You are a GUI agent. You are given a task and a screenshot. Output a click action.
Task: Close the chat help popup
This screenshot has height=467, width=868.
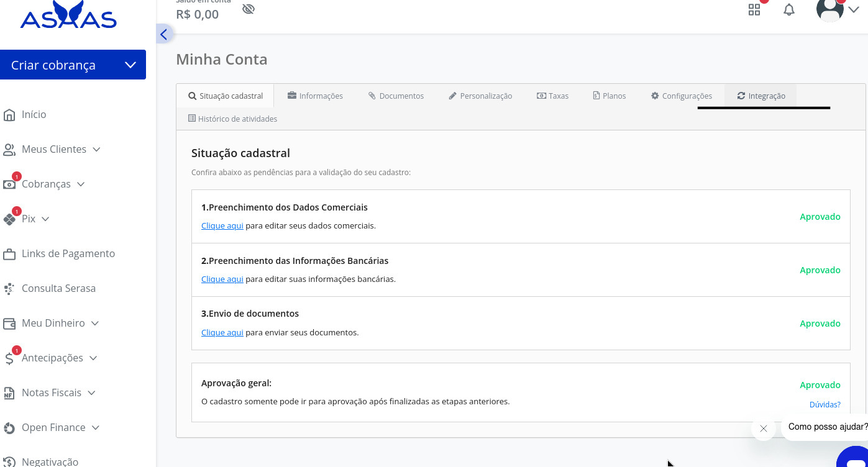(764, 428)
